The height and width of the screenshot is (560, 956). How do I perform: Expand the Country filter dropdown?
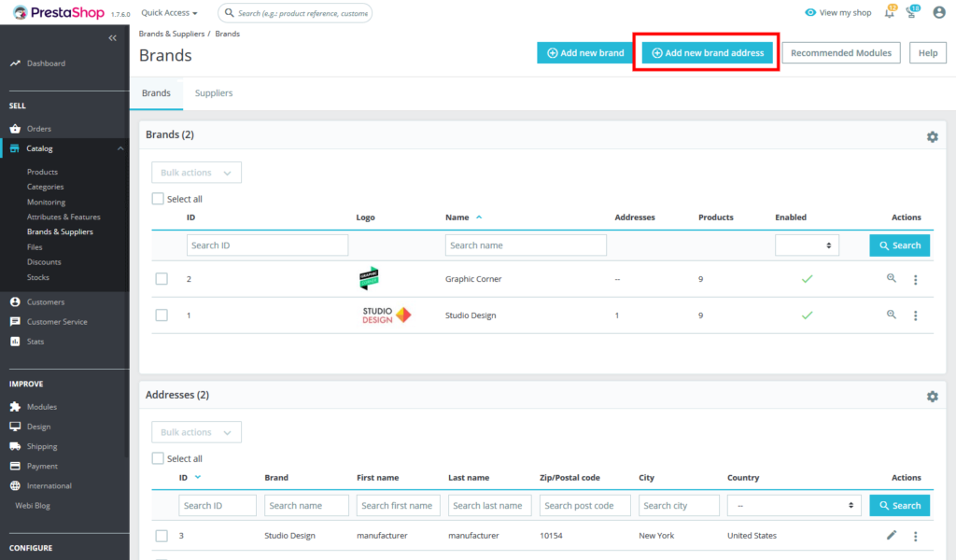[x=794, y=506]
